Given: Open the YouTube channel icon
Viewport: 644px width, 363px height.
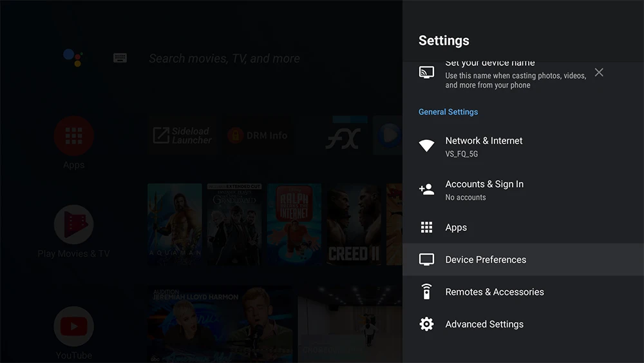Looking at the screenshot, I should (74, 326).
